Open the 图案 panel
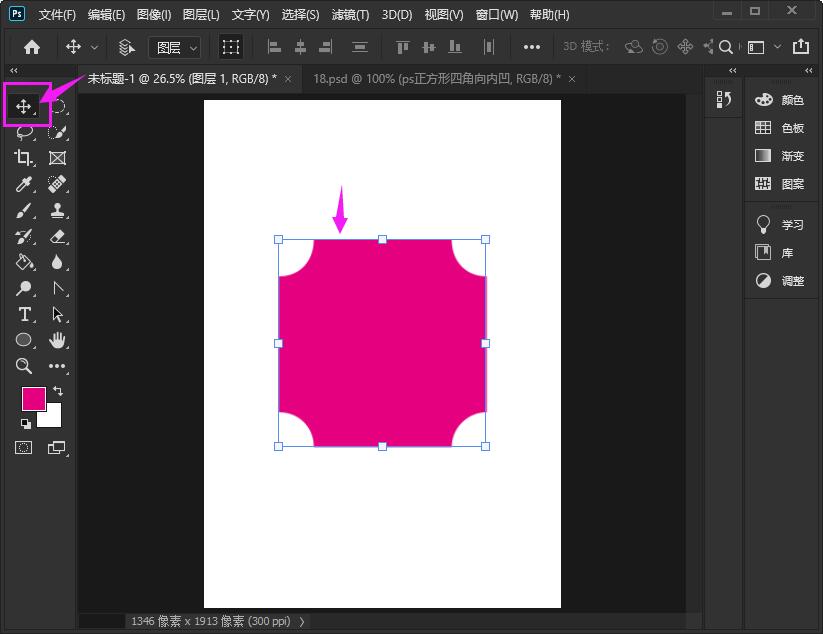 point(779,184)
